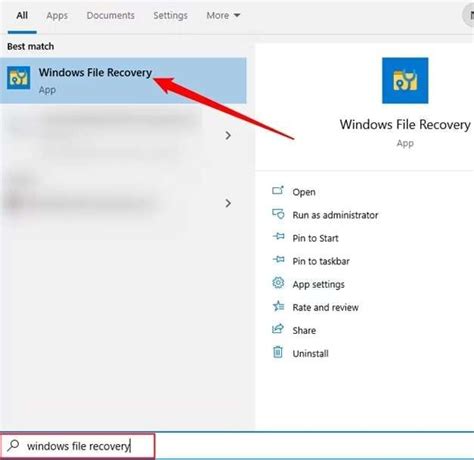Click Uninstall for Windows File Recovery

[310, 353]
